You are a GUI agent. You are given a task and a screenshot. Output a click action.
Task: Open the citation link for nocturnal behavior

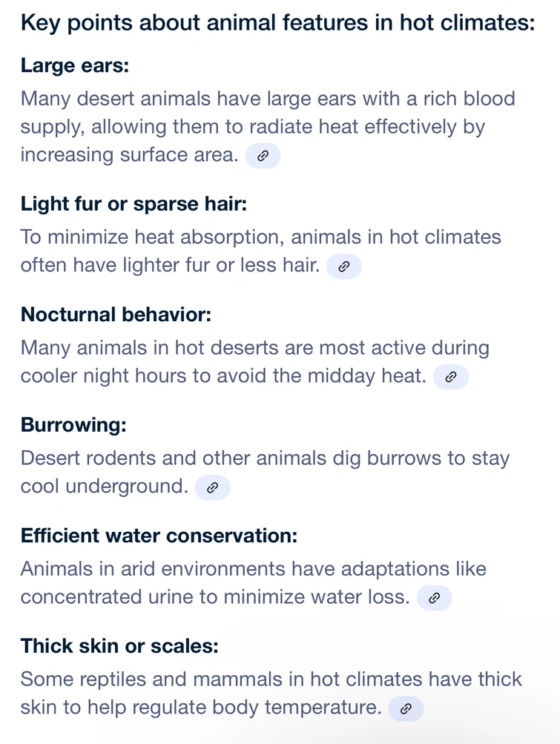click(450, 377)
